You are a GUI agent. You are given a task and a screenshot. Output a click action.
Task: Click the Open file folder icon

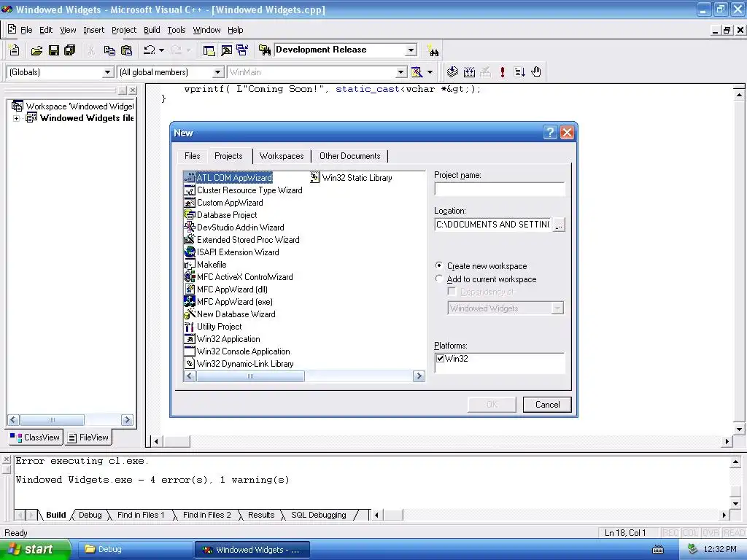36,50
